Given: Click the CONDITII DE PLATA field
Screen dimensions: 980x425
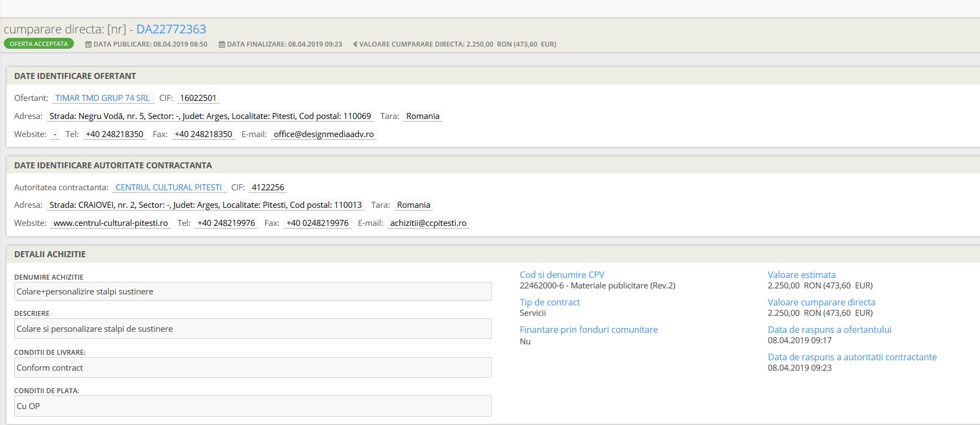Looking at the screenshot, I should click(x=253, y=406).
